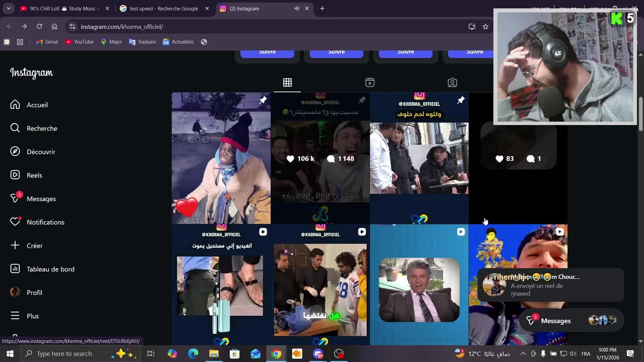The image size is (644, 362).
Task: Open pinned post of men at café table
Action: click(419, 158)
